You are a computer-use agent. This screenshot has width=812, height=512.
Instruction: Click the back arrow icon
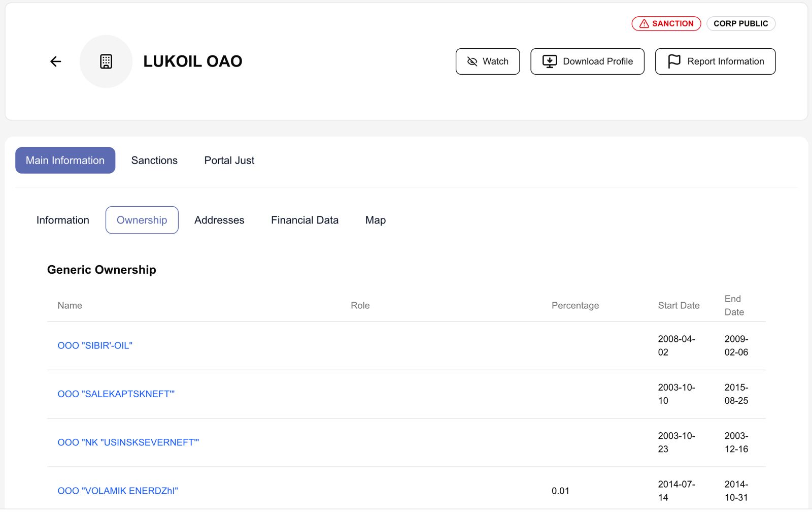pos(56,61)
